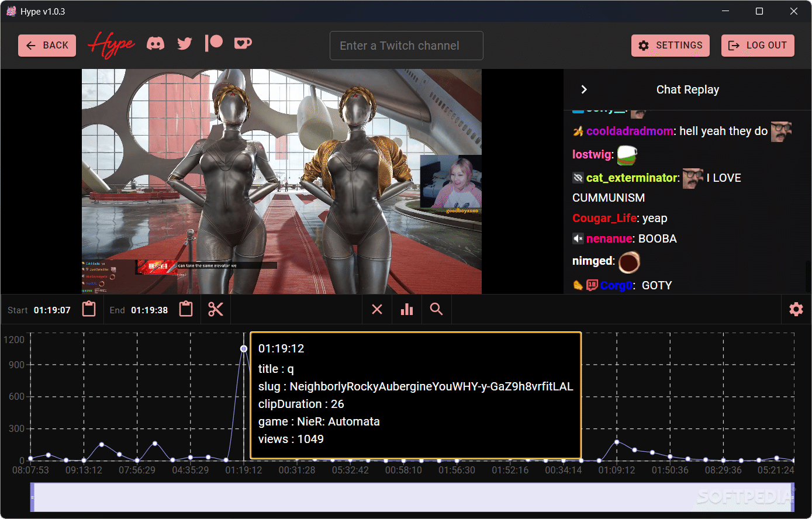Collapse the Chat Replay panel chevron

tap(583, 89)
